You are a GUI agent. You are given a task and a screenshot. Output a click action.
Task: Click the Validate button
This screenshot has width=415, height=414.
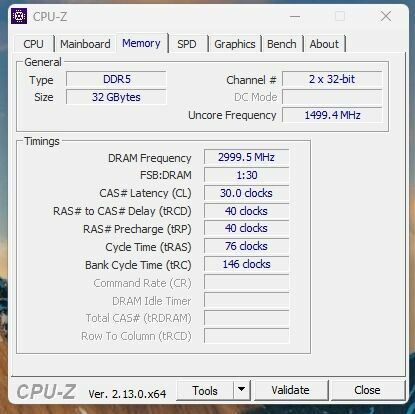(x=290, y=390)
